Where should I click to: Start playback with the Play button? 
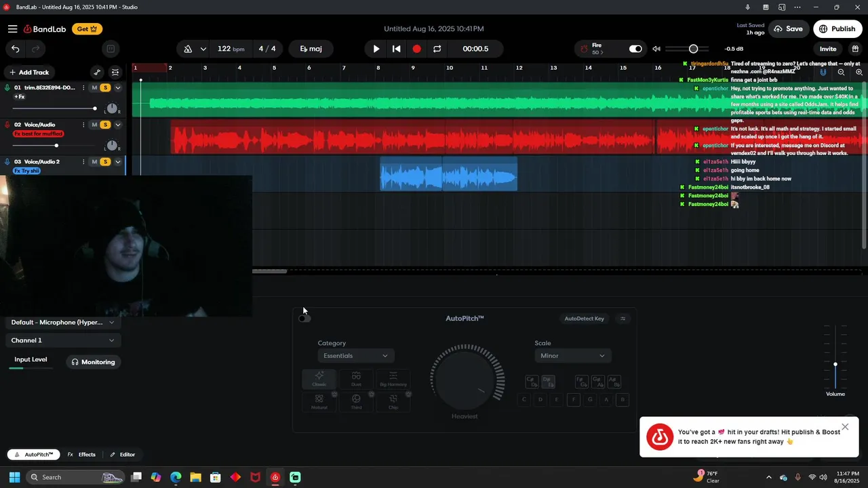(x=376, y=49)
